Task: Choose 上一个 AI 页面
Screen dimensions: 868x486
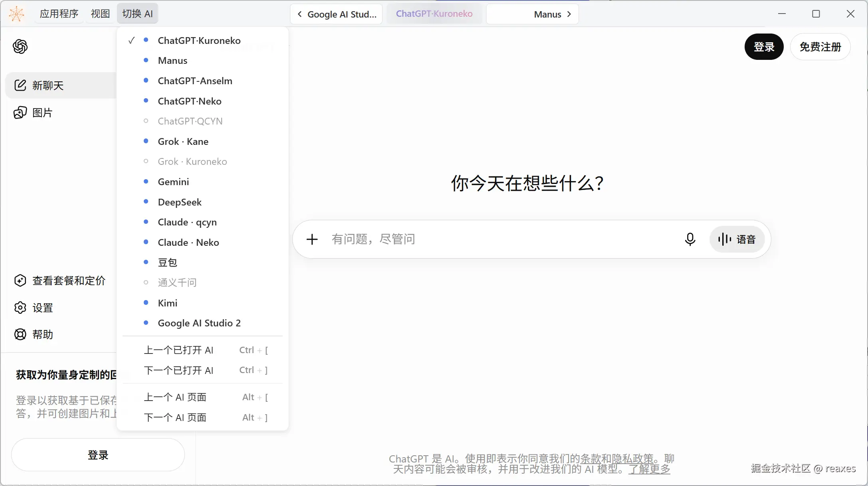Action: [x=202, y=397]
